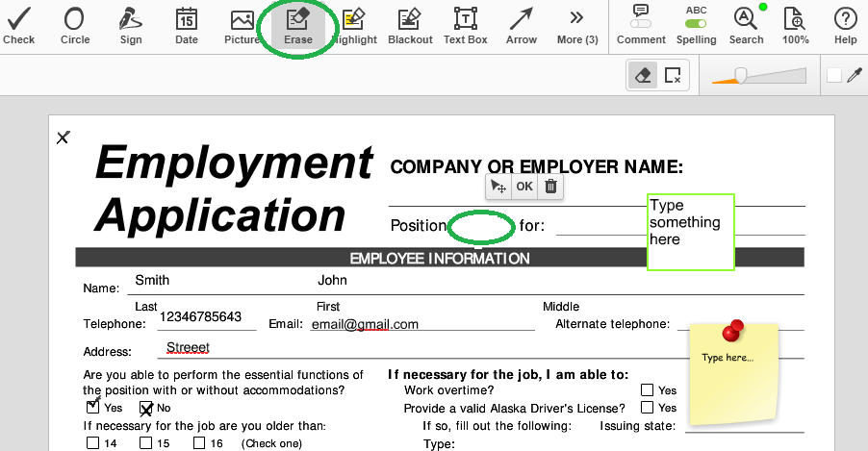Click the red pushpin on sticky note
Viewport: 868px width, 451px height.
733,331
